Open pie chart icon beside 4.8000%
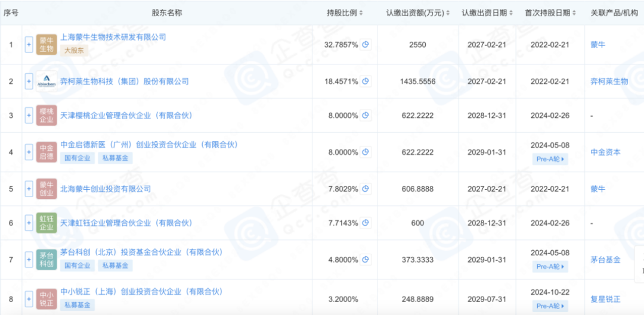644x315 pixels. (366, 260)
